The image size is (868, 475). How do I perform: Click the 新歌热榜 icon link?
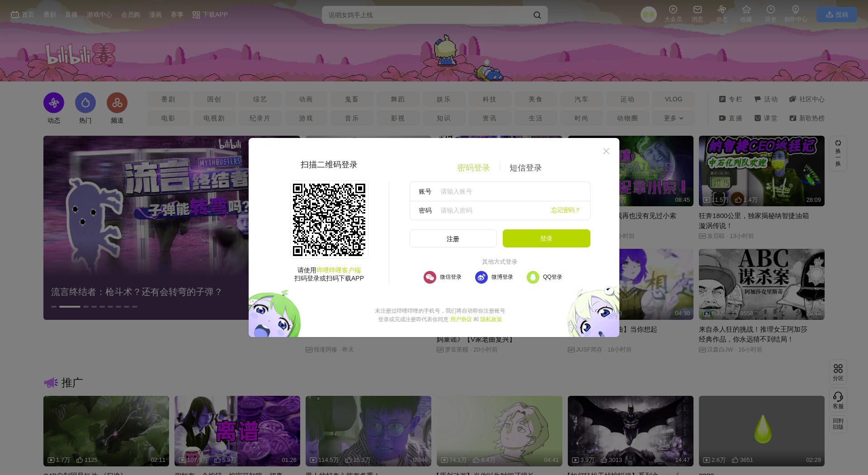tap(807, 118)
